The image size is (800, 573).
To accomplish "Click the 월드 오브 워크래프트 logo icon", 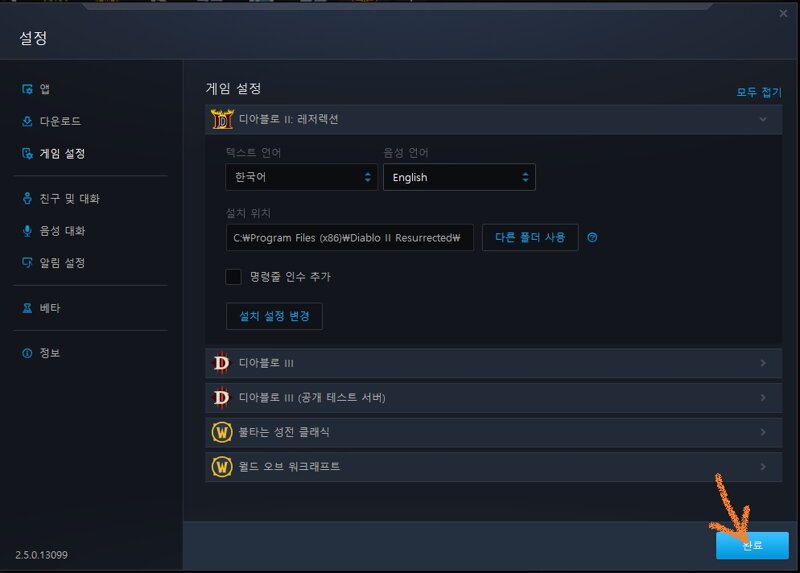I will coord(222,466).
